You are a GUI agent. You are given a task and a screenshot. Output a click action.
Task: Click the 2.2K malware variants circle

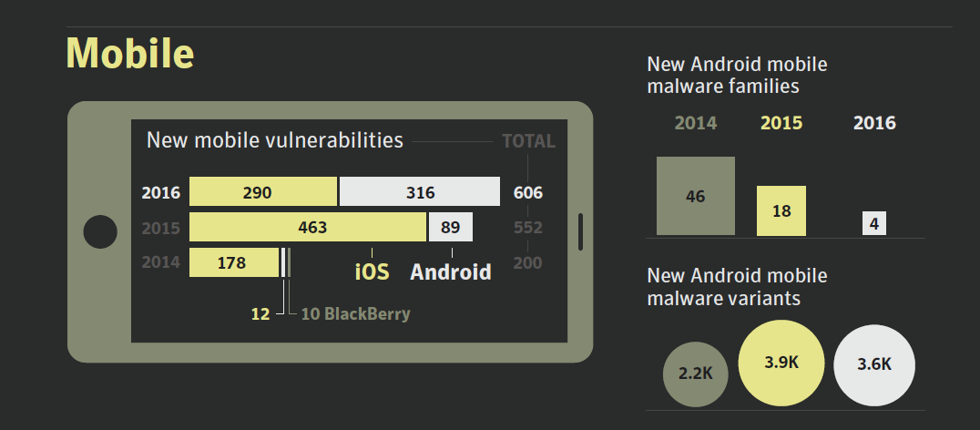click(696, 374)
